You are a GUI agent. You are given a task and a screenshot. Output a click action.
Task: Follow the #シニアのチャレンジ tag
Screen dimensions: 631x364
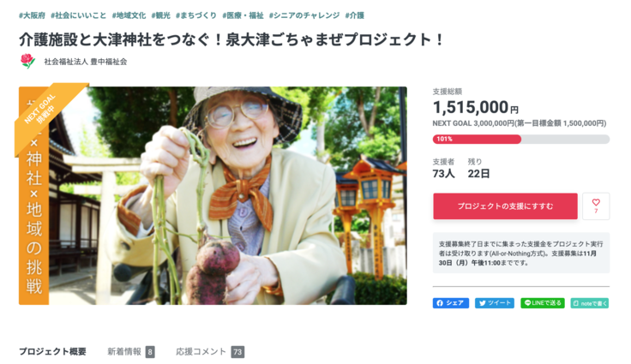304,15
